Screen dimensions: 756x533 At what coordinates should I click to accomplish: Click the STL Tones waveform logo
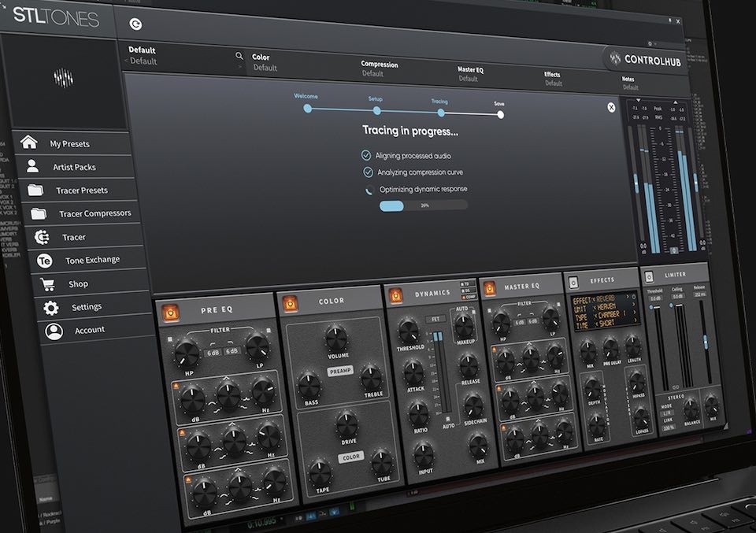(x=63, y=78)
